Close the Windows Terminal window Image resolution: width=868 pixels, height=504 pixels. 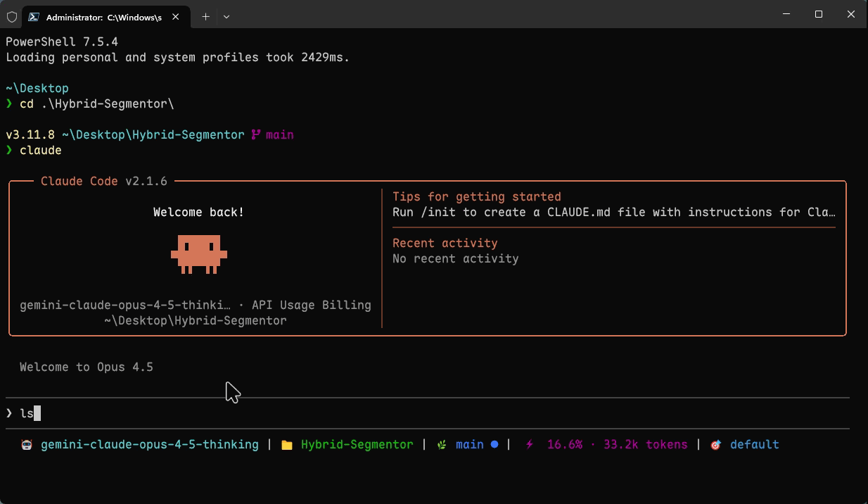851,14
